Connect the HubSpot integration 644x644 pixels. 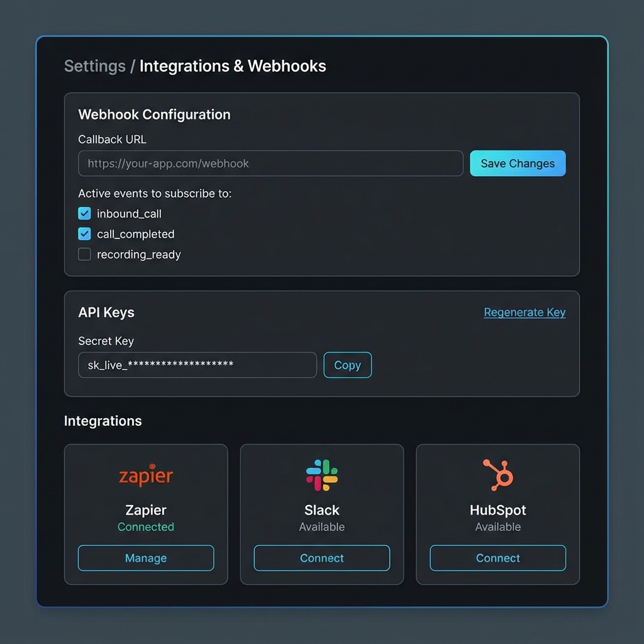tap(497, 558)
